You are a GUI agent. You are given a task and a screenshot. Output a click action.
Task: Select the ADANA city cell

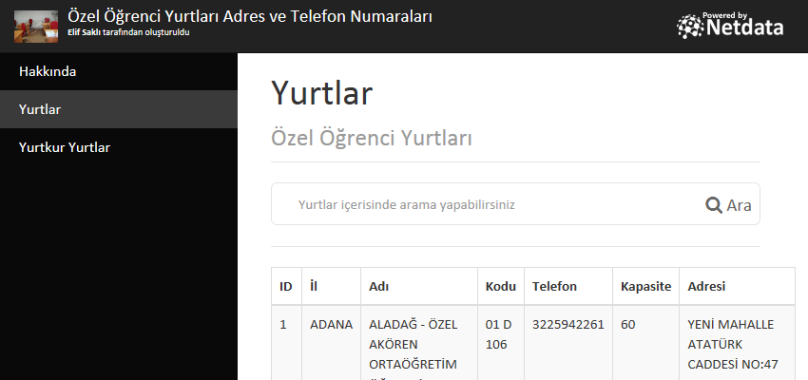tap(331, 343)
